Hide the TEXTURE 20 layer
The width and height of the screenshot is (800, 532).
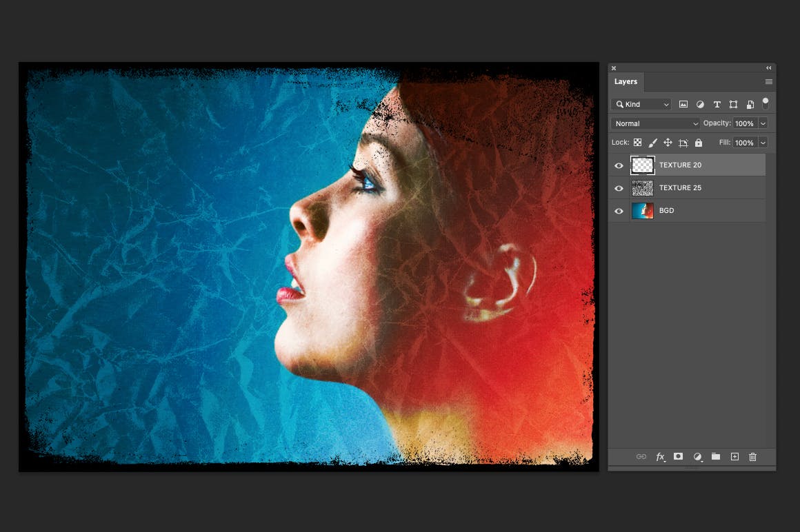(x=619, y=165)
